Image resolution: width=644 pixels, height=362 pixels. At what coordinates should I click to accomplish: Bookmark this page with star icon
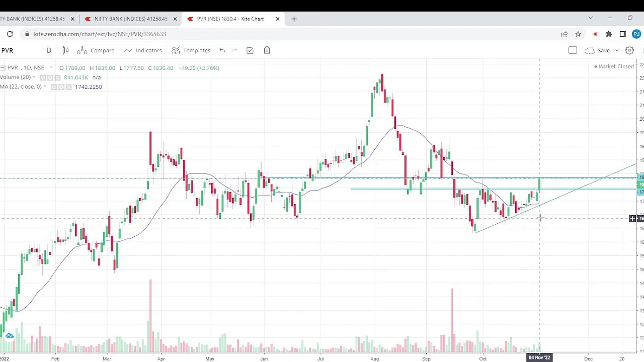578,34
